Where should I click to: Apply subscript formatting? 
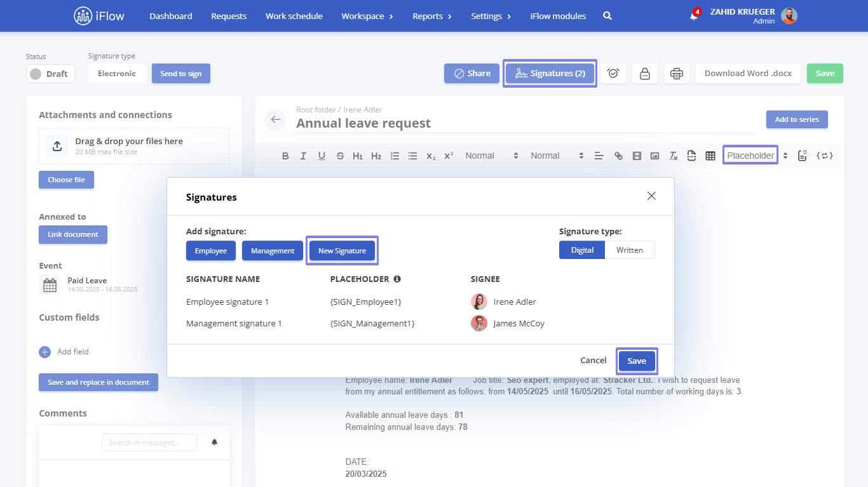[x=431, y=156]
